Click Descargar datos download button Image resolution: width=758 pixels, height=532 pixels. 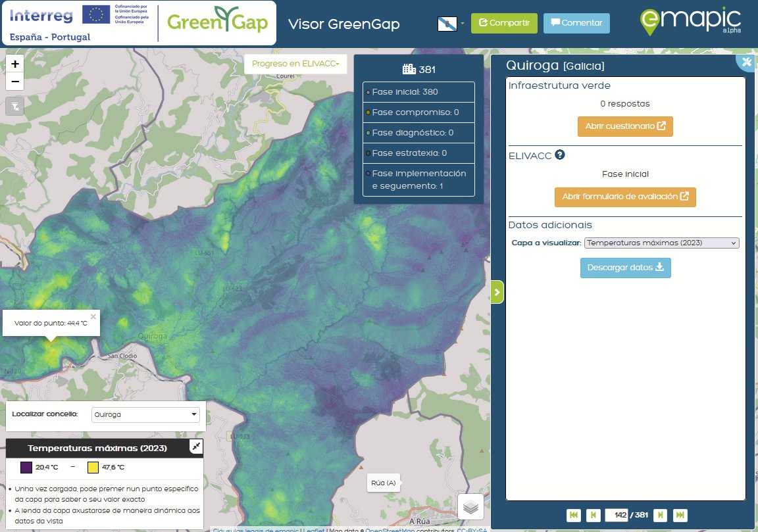(625, 268)
